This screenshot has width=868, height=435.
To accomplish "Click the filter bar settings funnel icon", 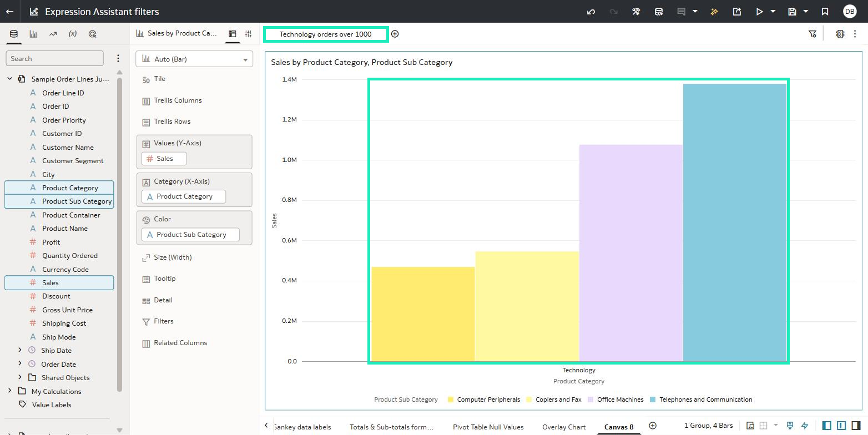I will [x=813, y=34].
